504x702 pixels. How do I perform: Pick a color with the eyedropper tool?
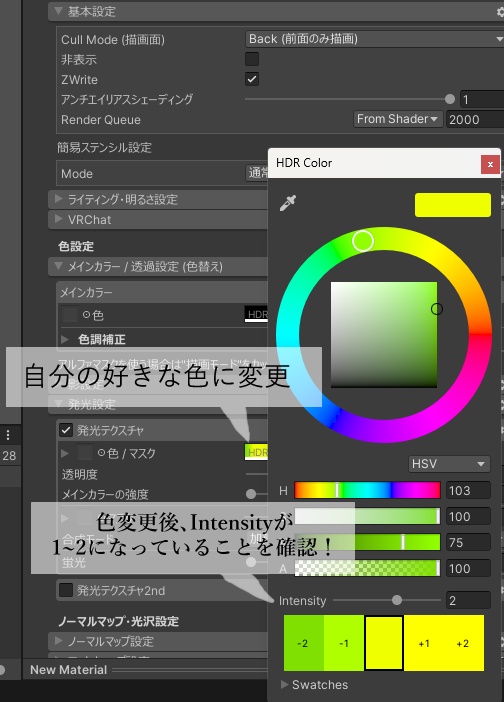pos(288,203)
